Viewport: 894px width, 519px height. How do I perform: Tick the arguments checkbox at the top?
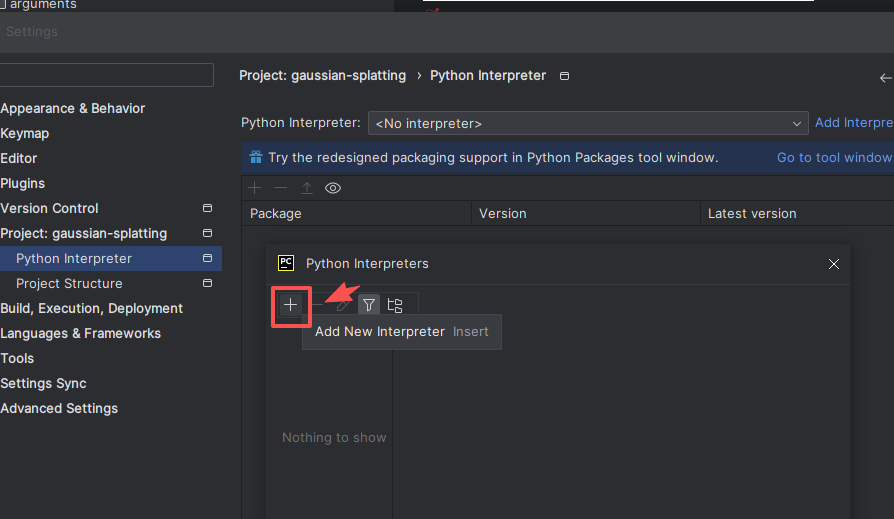pyautogui.click(x=3, y=5)
